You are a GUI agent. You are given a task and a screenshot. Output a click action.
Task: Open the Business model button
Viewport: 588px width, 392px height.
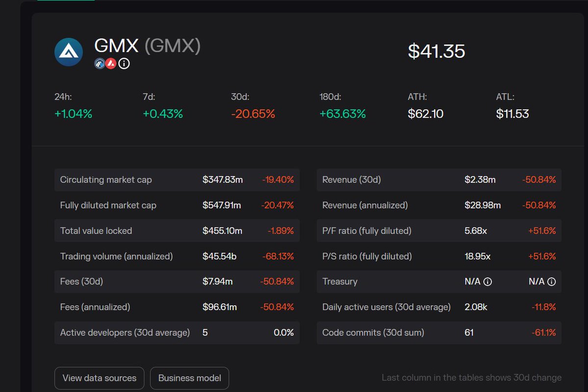point(190,378)
